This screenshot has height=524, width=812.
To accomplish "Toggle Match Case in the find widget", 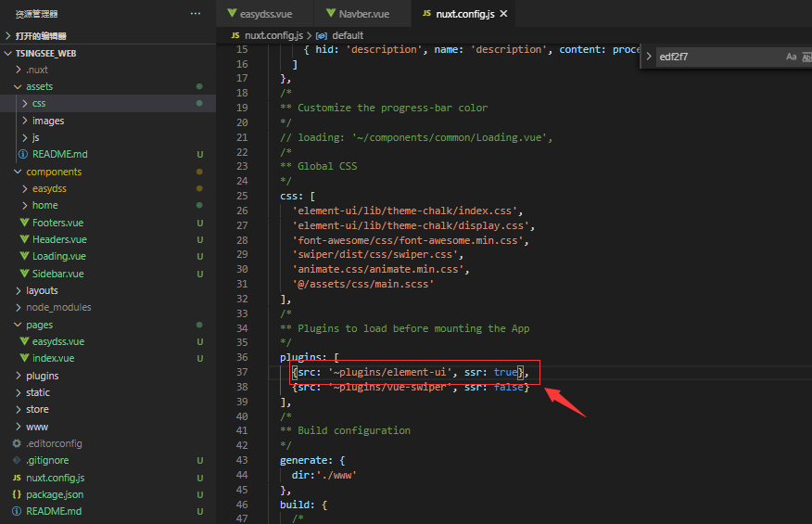I will point(791,57).
